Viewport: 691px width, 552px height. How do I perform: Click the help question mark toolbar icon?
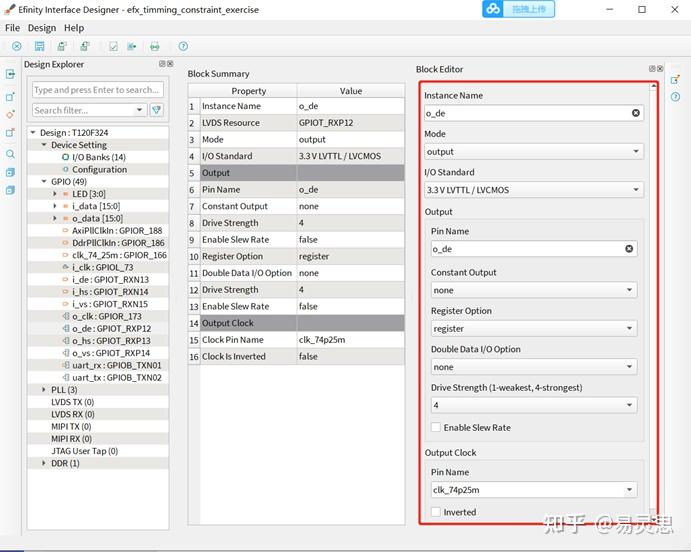(x=183, y=46)
